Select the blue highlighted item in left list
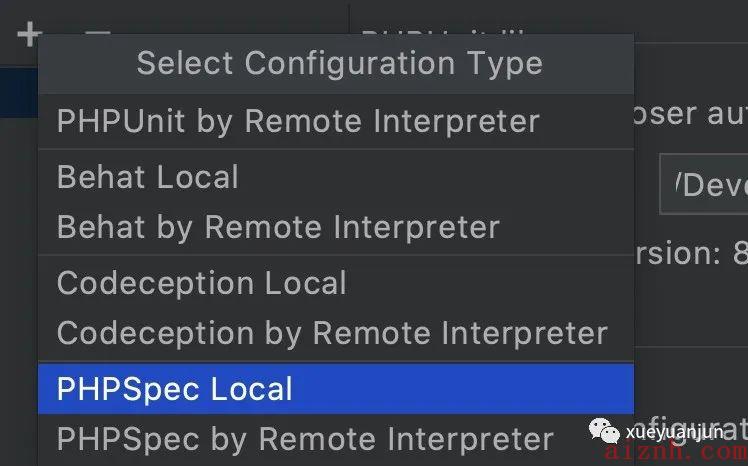Image resolution: width=748 pixels, height=466 pixels. (x=19, y=93)
